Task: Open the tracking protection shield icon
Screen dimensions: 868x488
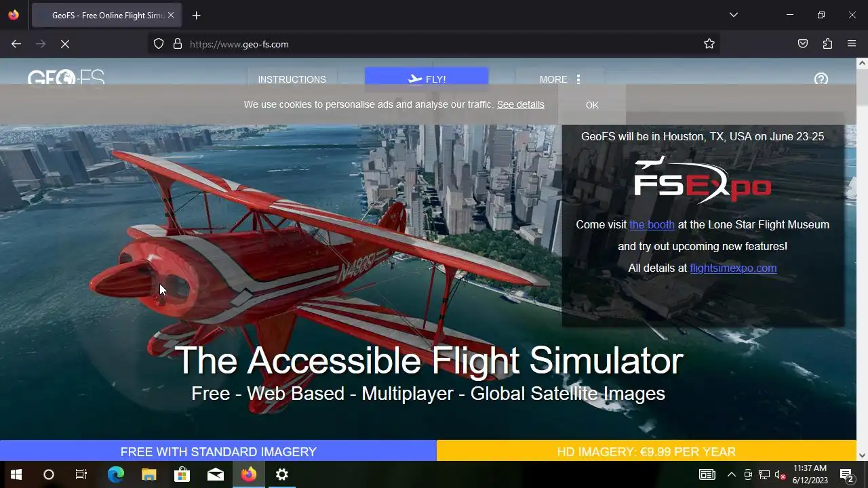Action: 159,44
